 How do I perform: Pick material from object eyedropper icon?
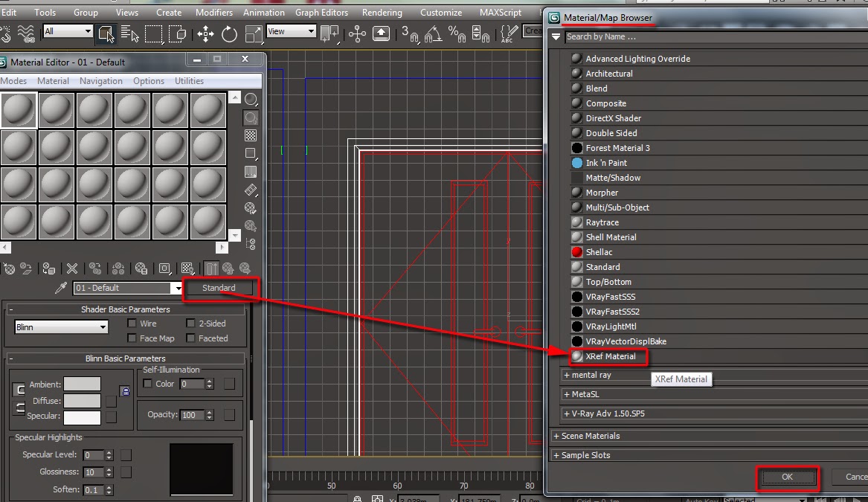[61, 288]
